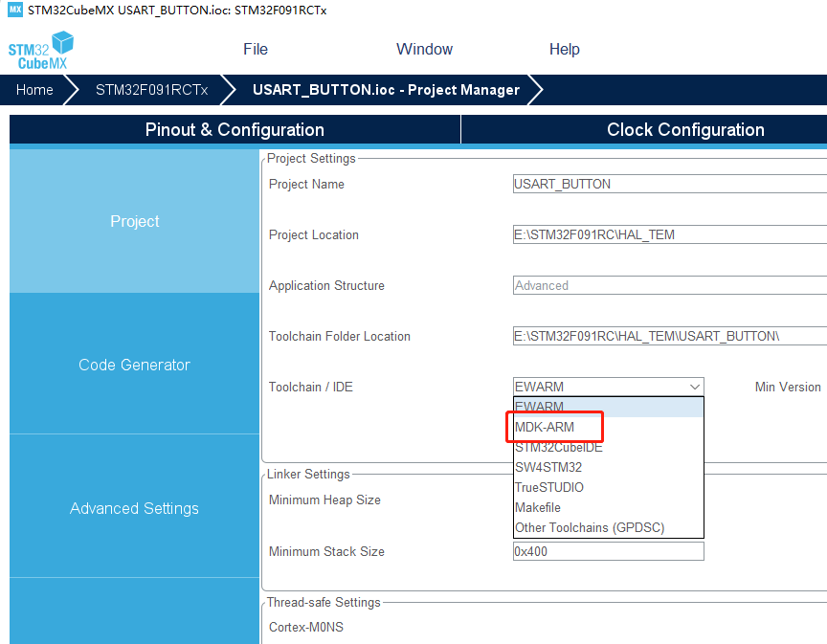Choose STM32CubeIDE in the toolchain list

609,447
